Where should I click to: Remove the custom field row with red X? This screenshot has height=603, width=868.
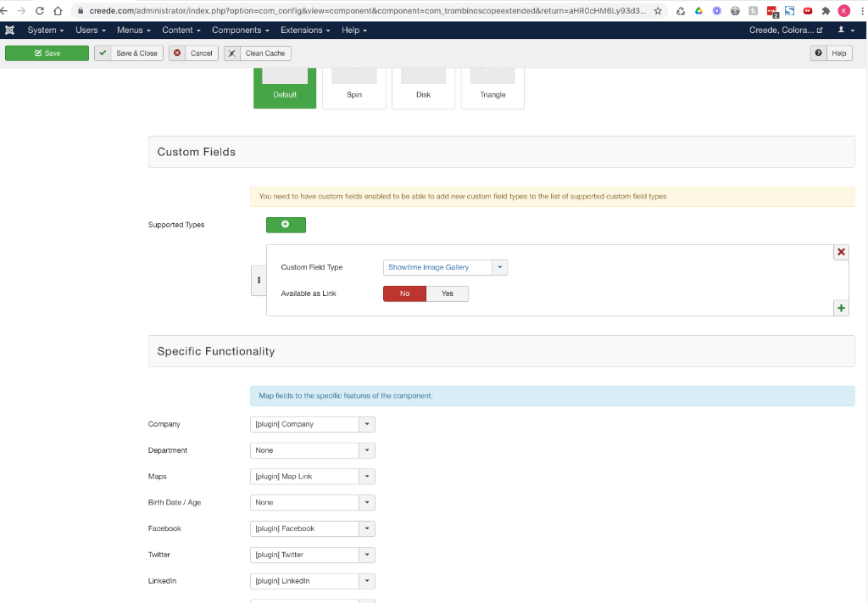point(841,252)
